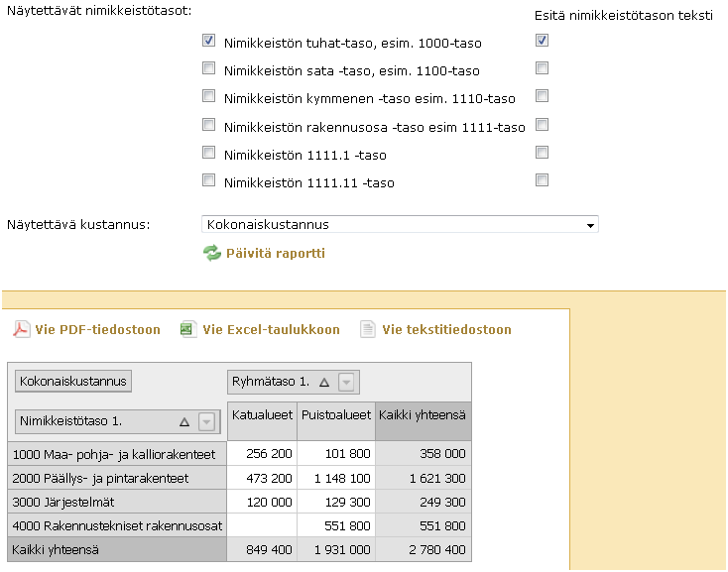Enable Nimikkeistön sata-taso checkbox
Image resolution: width=728 pixels, height=572 pixels.
[x=208, y=69]
